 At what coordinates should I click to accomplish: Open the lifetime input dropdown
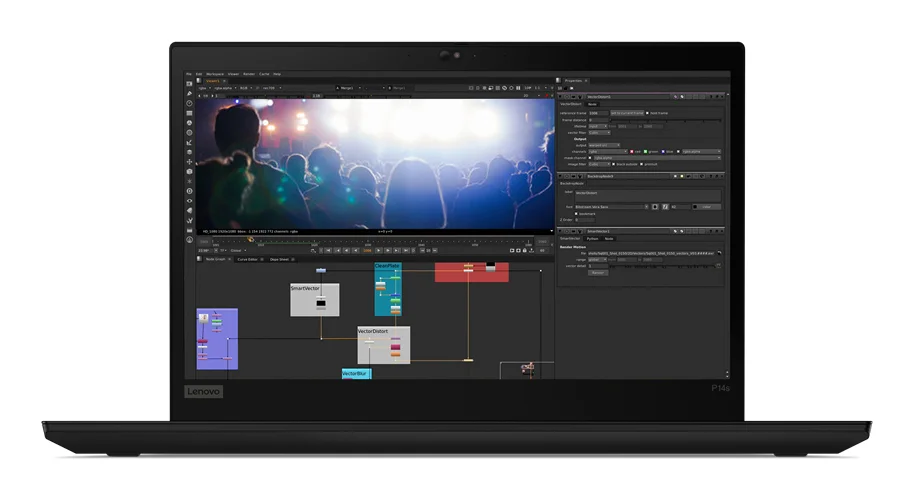tap(598, 126)
